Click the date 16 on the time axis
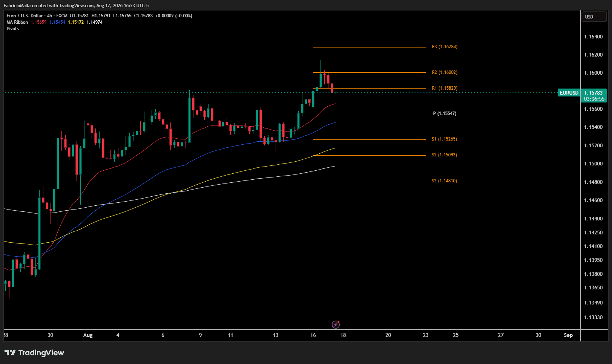 313,335
